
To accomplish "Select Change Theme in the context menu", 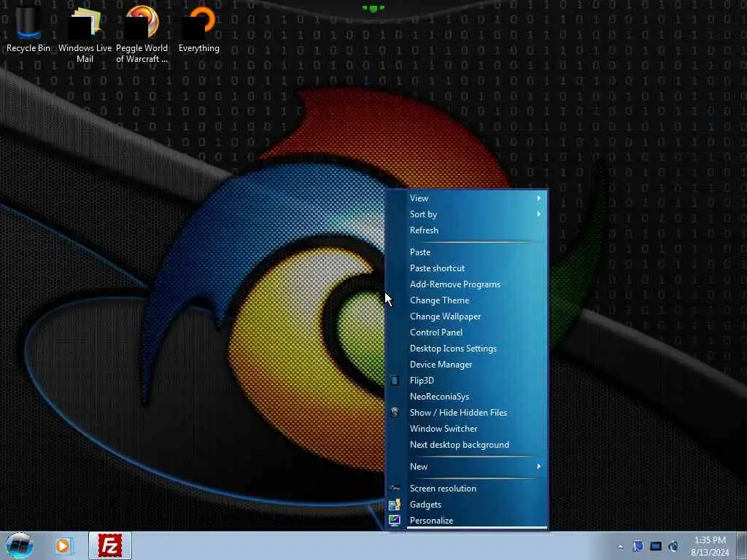I will click(x=467, y=300).
